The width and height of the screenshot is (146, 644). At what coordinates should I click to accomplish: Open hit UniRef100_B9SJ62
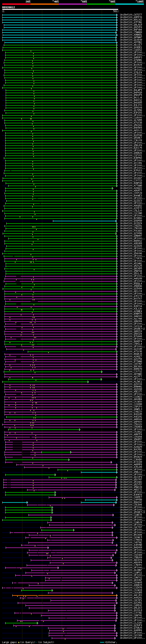(x=131, y=20)
